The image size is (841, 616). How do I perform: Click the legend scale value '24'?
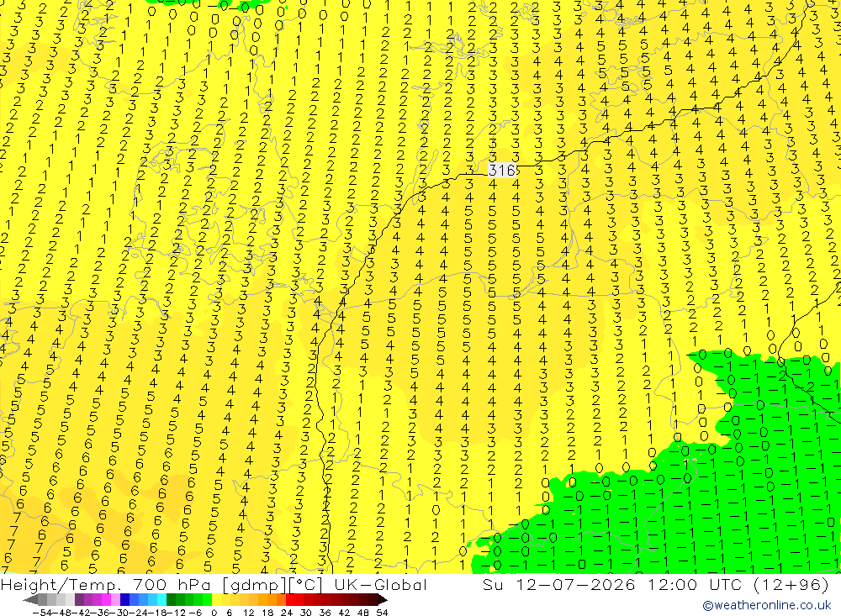287,613
